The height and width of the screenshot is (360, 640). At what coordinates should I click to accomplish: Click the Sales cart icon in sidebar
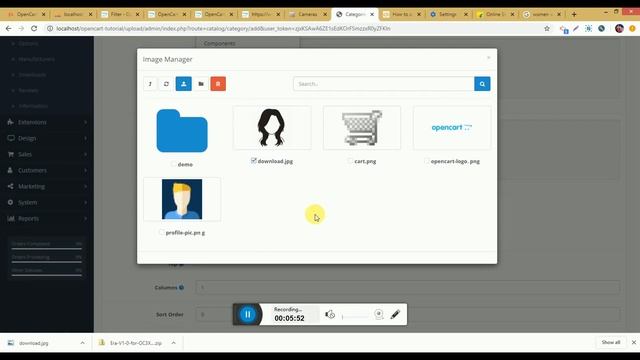coord(11,154)
